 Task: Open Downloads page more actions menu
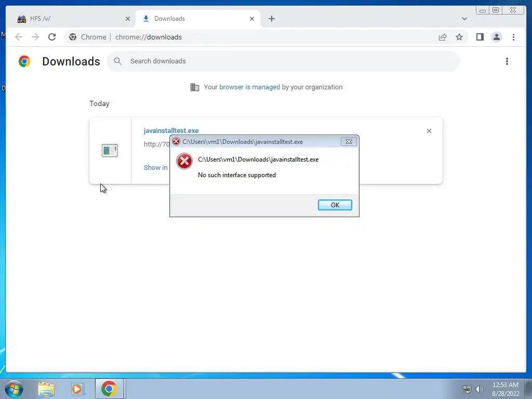point(507,61)
